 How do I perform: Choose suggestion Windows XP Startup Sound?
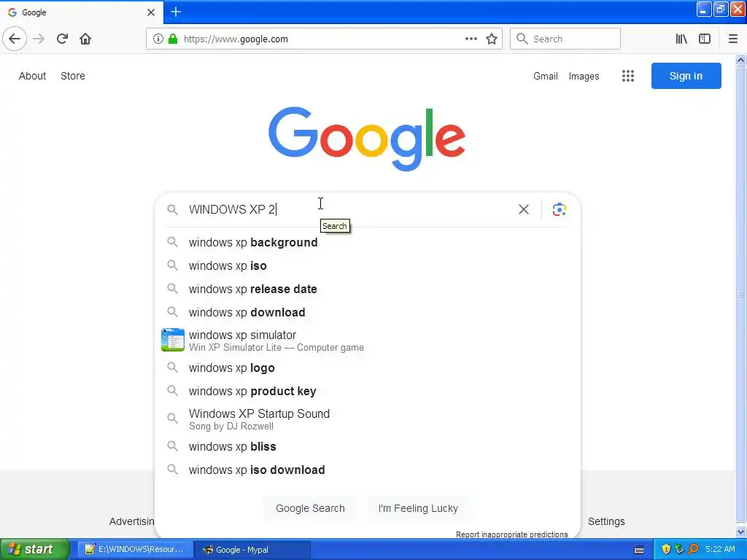(368, 419)
